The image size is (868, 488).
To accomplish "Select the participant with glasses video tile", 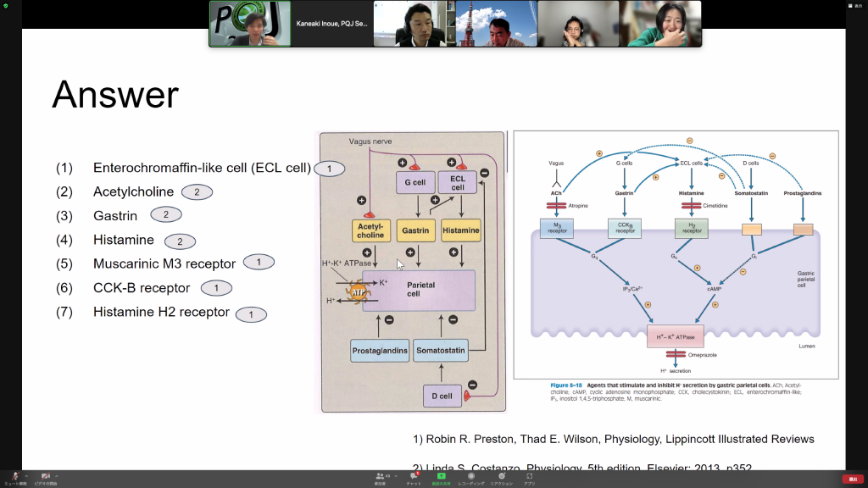I will (578, 24).
